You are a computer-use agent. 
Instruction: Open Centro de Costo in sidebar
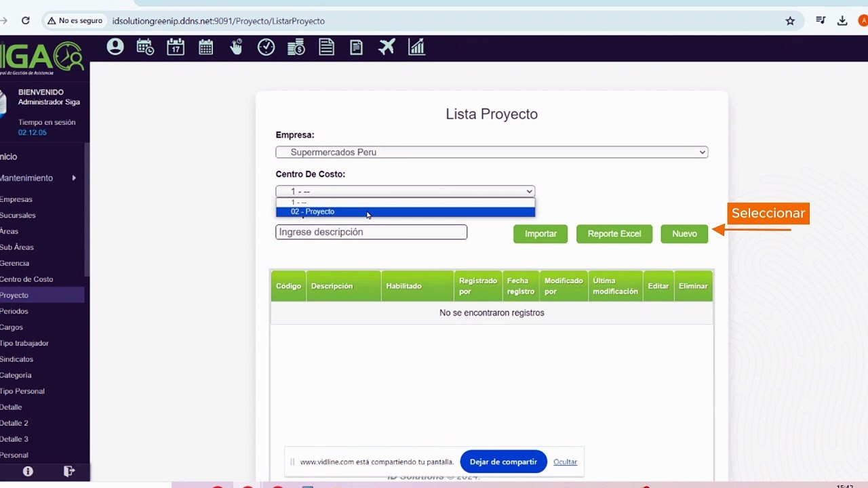(26, 279)
